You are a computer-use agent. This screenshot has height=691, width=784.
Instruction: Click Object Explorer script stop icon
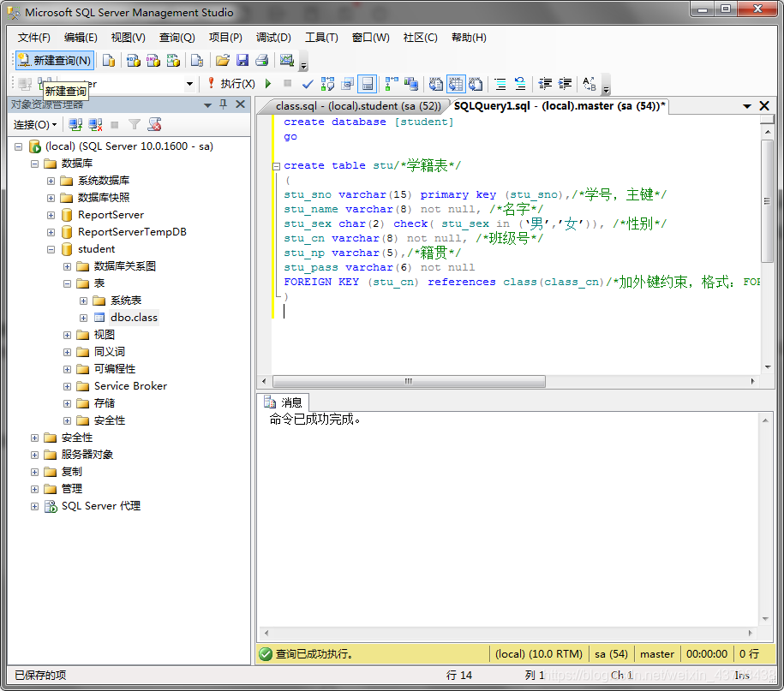pos(154,125)
